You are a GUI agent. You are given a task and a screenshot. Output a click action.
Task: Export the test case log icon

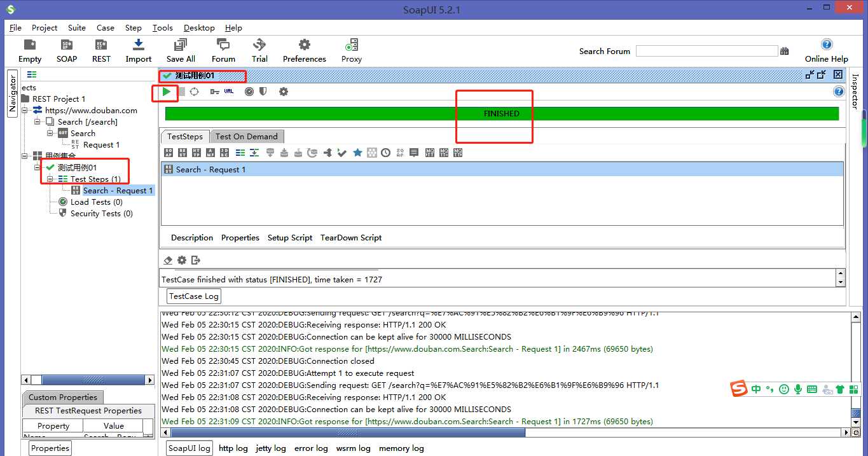coord(196,260)
